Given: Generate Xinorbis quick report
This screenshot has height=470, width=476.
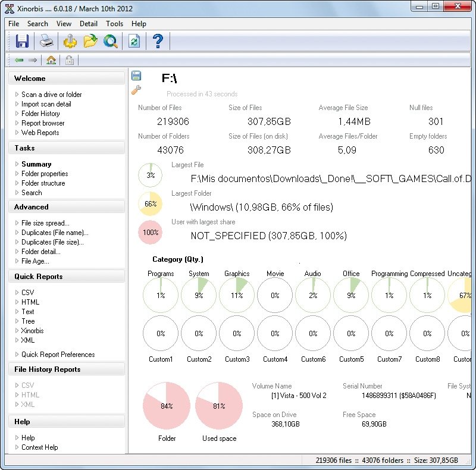Looking at the screenshot, I should (x=32, y=331).
